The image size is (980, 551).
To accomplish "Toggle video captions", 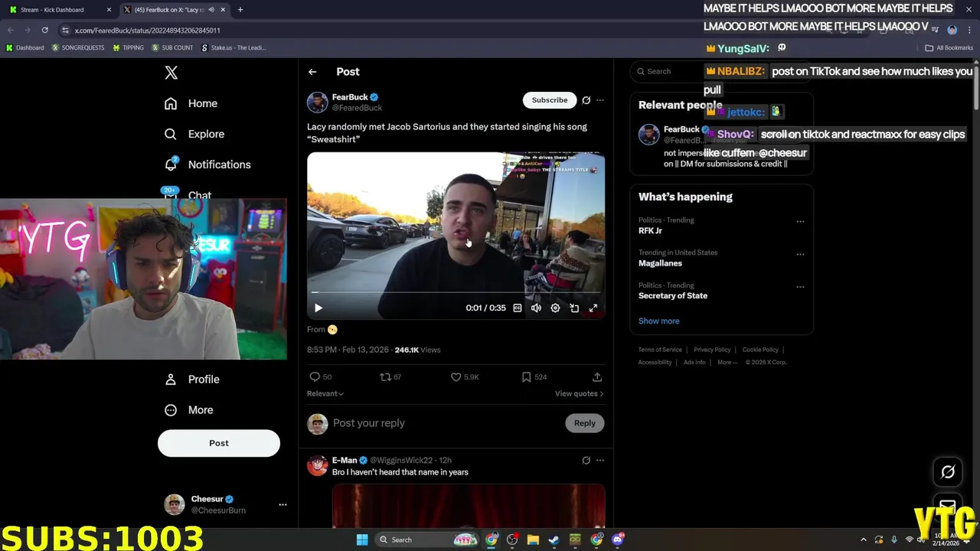I will point(518,308).
